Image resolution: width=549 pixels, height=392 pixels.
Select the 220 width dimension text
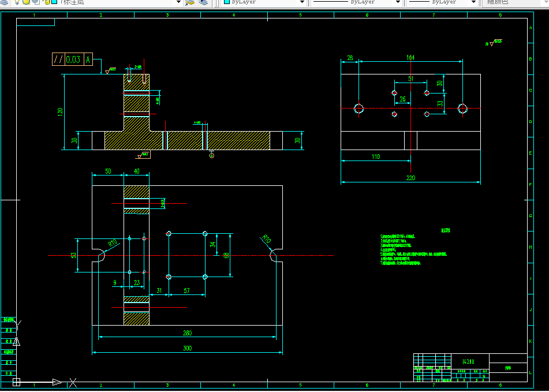click(410, 178)
